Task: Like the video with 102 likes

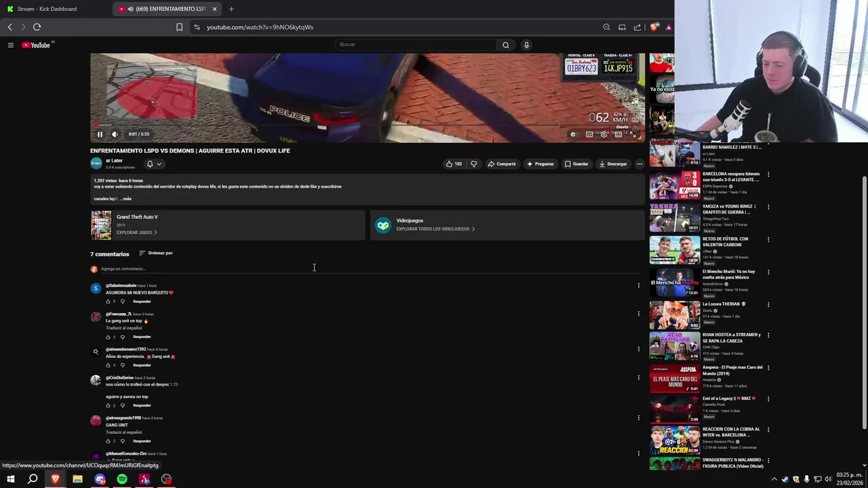Action: (x=454, y=164)
